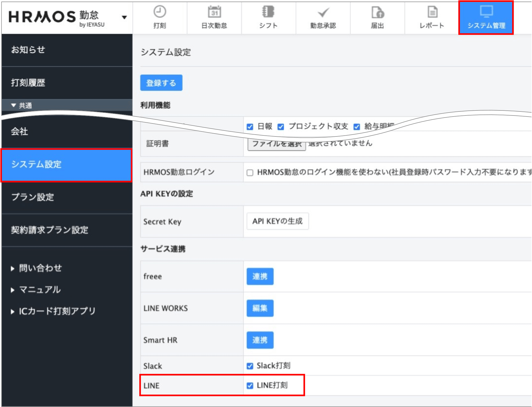The width and height of the screenshot is (532, 407).
Task: Enable the HRMOS勤怠 login disable checkbox
Action: pyautogui.click(x=250, y=173)
